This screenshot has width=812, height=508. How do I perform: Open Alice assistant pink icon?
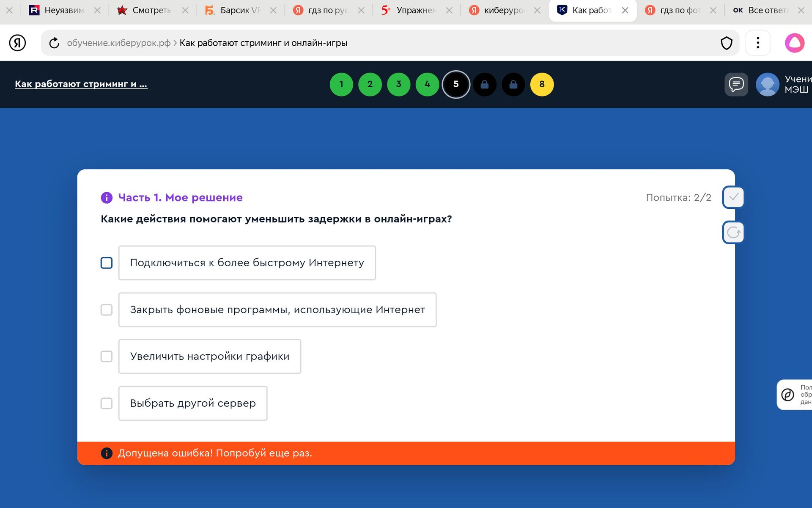[795, 43]
